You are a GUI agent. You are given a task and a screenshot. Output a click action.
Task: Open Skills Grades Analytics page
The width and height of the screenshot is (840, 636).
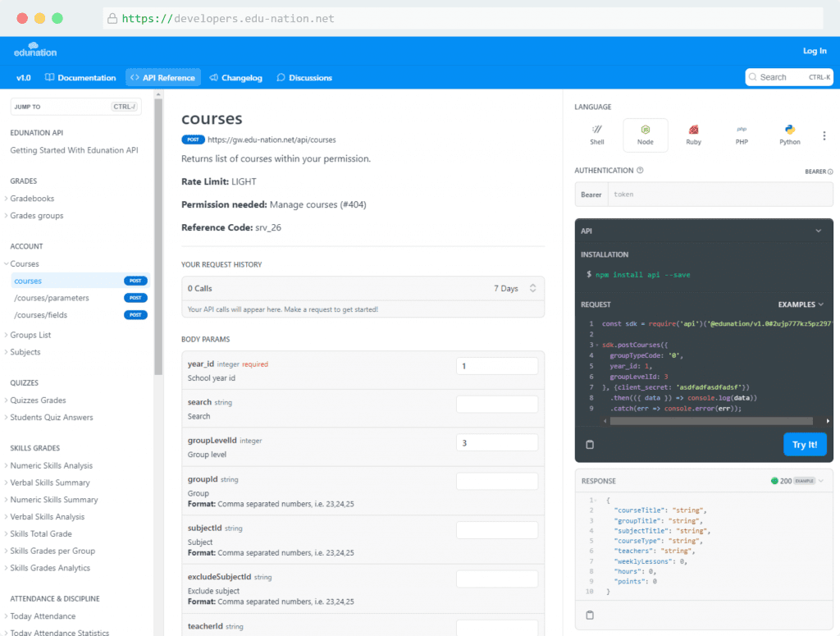50,568
